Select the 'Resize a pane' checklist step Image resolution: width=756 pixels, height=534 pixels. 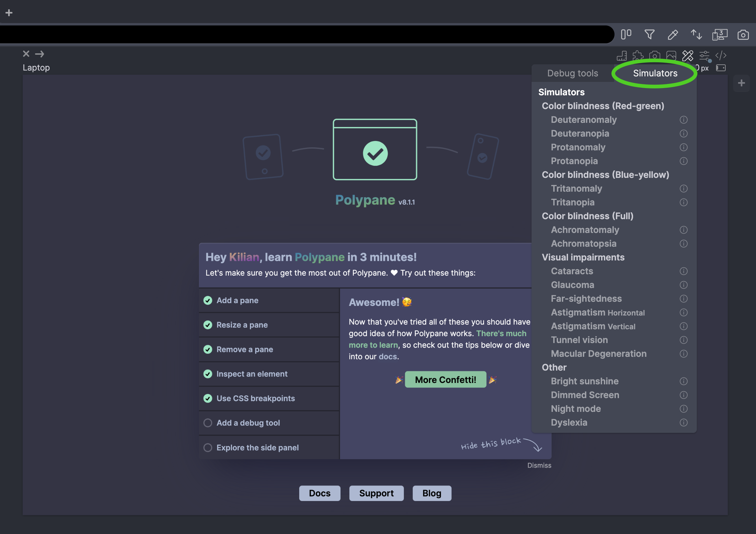(269, 325)
